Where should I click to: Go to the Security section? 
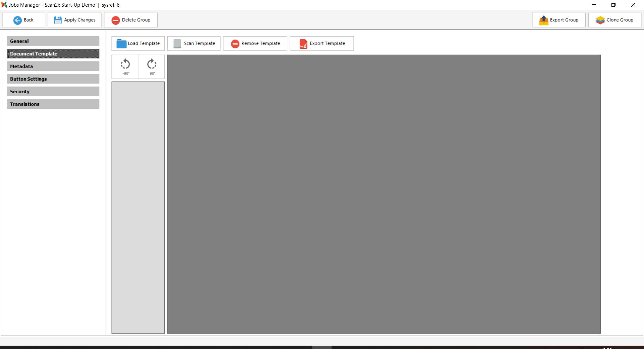(x=53, y=92)
